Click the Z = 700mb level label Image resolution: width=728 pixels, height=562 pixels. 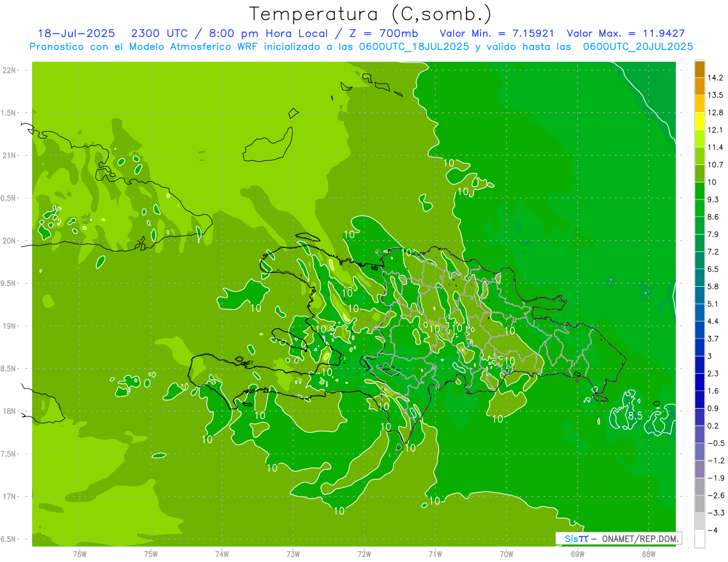(x=382, y=33)
